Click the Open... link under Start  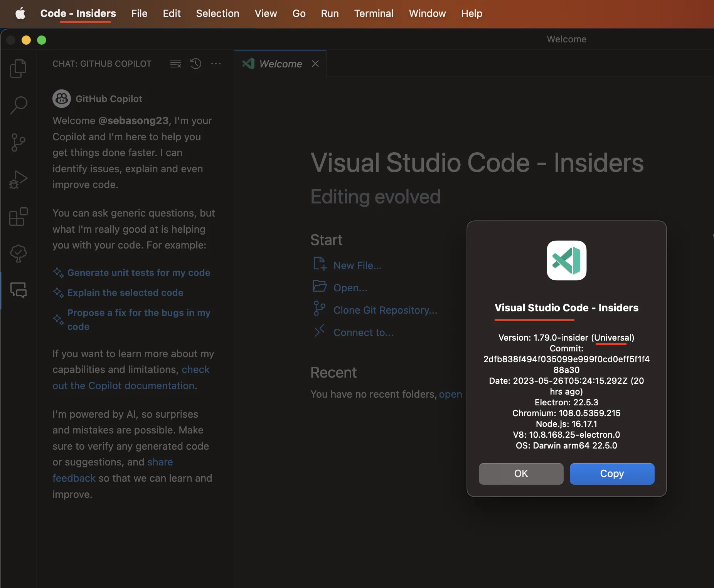coord(350,288)
